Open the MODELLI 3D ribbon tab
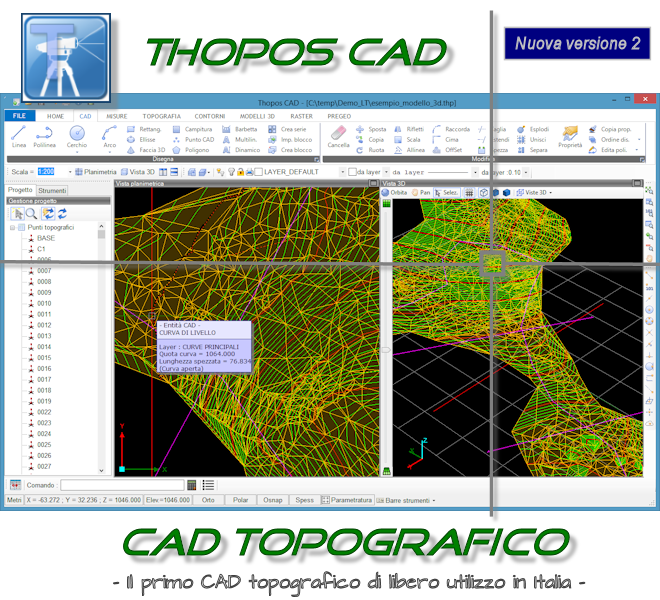 pos(257,116)
